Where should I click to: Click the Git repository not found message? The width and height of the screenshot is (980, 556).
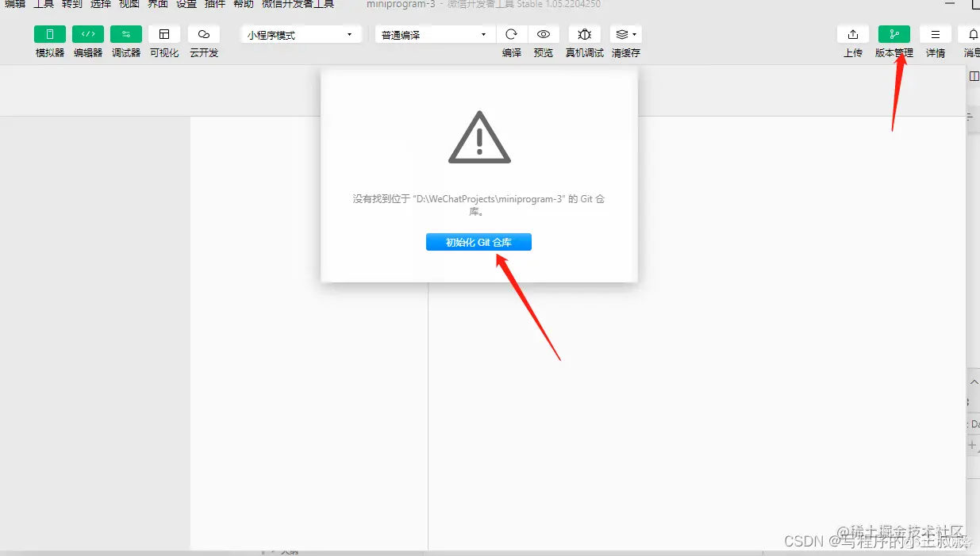pos(478,205)
